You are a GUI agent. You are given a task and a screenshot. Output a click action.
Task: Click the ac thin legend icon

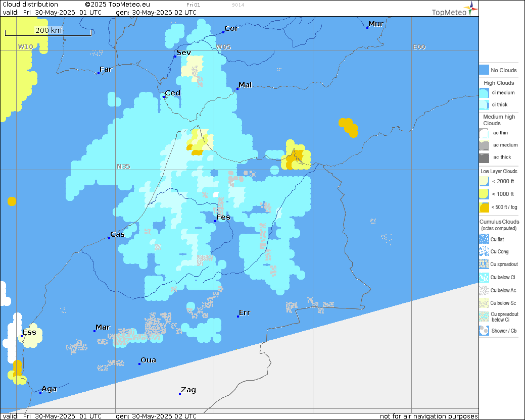coord(484,133)
